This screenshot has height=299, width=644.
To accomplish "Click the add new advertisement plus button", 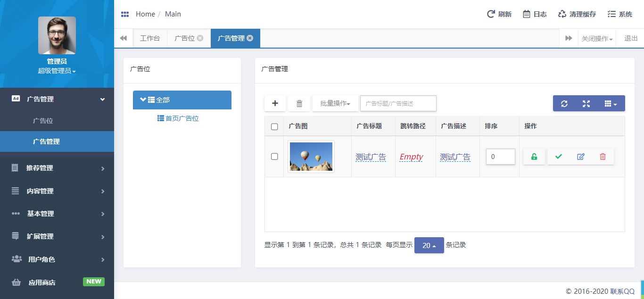I will point(275,103).
